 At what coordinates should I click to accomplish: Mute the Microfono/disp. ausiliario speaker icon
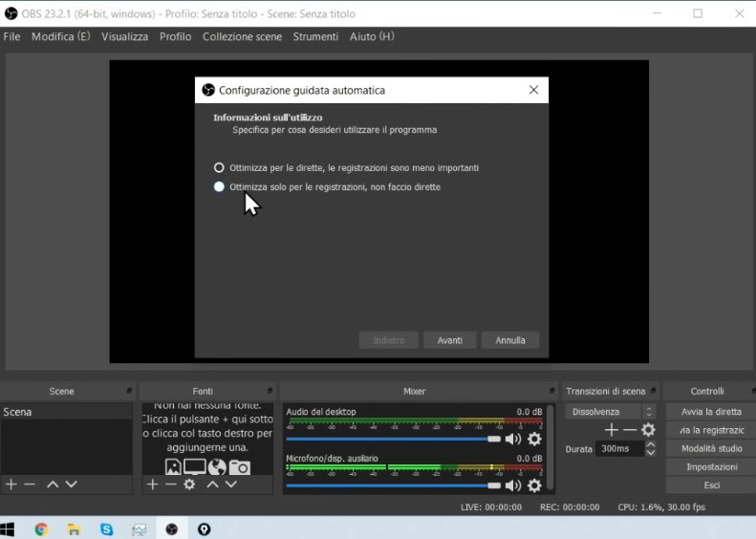tap(513, 485)
